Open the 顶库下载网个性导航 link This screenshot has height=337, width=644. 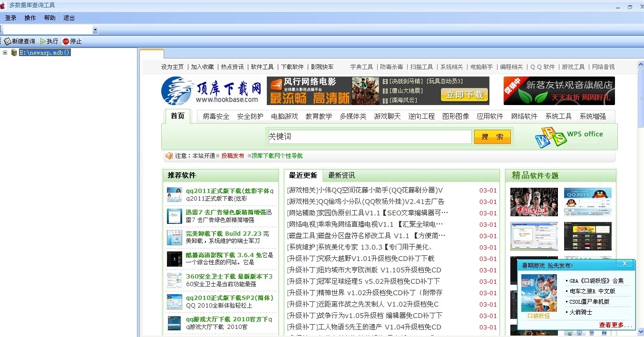tap(277, 156)
